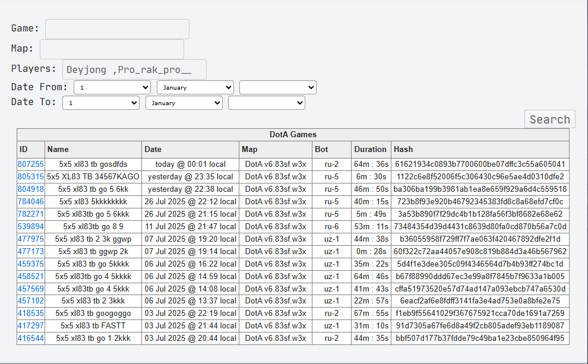Image resolution: width=588 pixels, height=364 pixels.
Task: Click hash starting with 6eacf2af6e8fdf
Action: click(480, 300)
